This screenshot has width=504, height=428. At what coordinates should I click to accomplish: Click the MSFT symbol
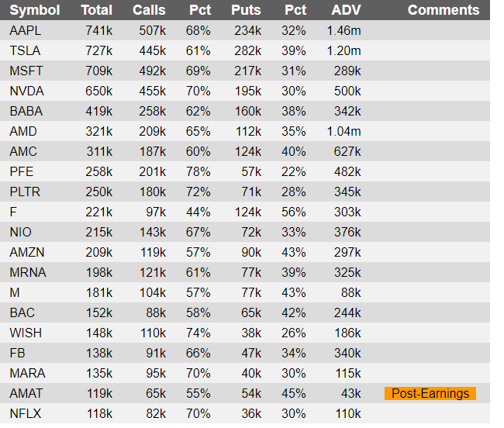point(26,71)
